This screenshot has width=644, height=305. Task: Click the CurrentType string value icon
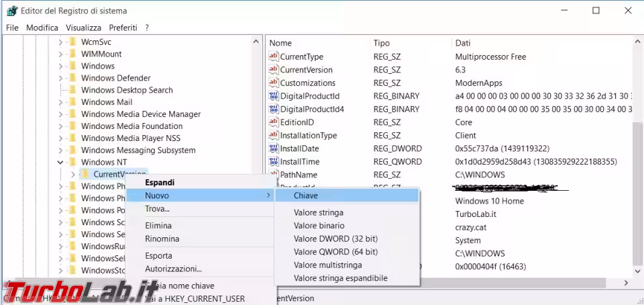[274, 56]
